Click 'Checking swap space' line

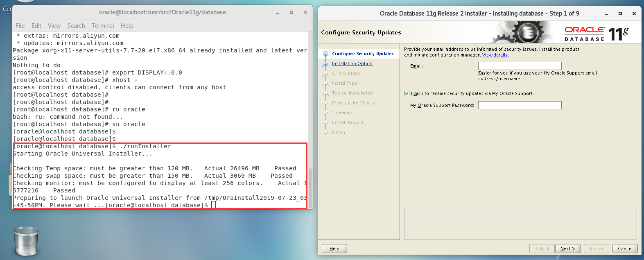pos(153,176)
